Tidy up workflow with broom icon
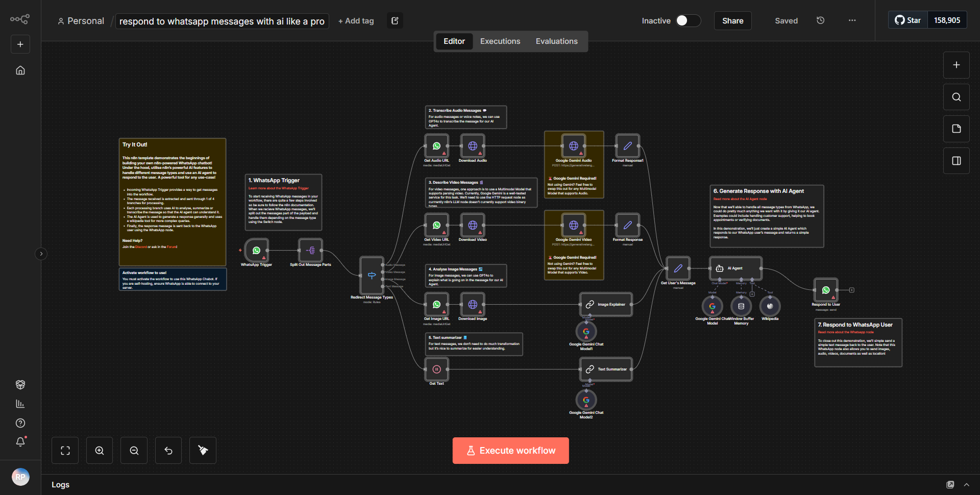Screen dimensions: 980x495 (x=203, y=451)
